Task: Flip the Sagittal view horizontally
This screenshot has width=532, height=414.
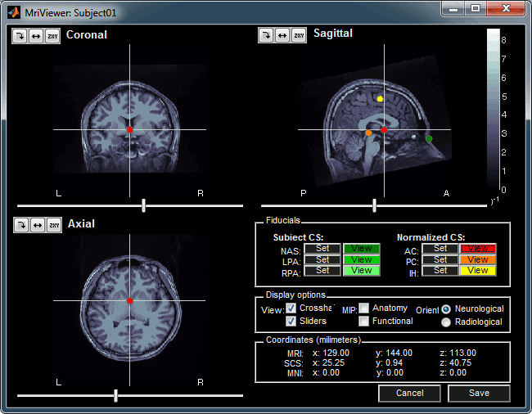Action: 282,35
